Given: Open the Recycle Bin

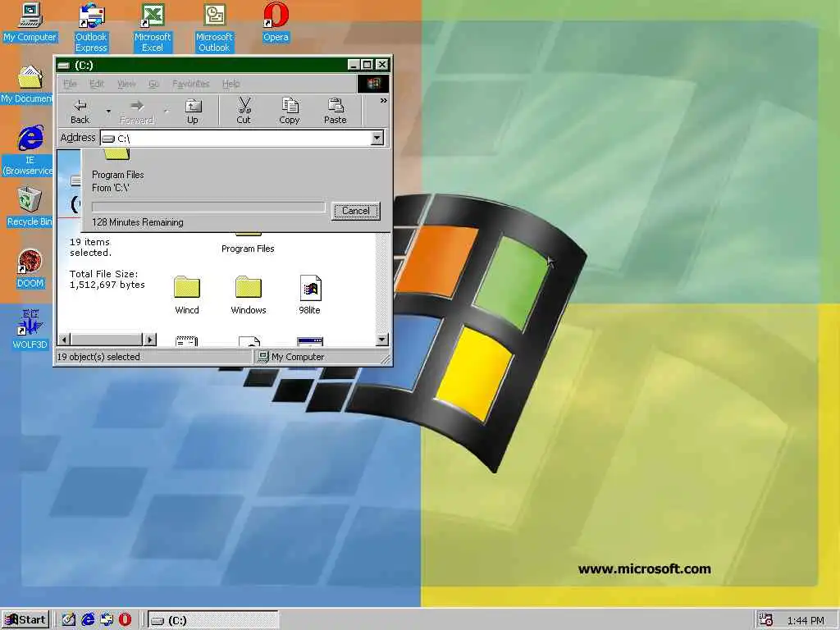Looking at the screenshot, I should coord(30,207).
